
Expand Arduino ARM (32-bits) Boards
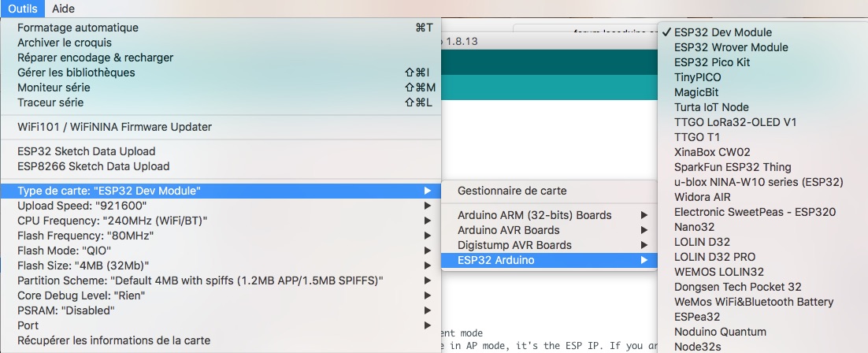[549, 215]
